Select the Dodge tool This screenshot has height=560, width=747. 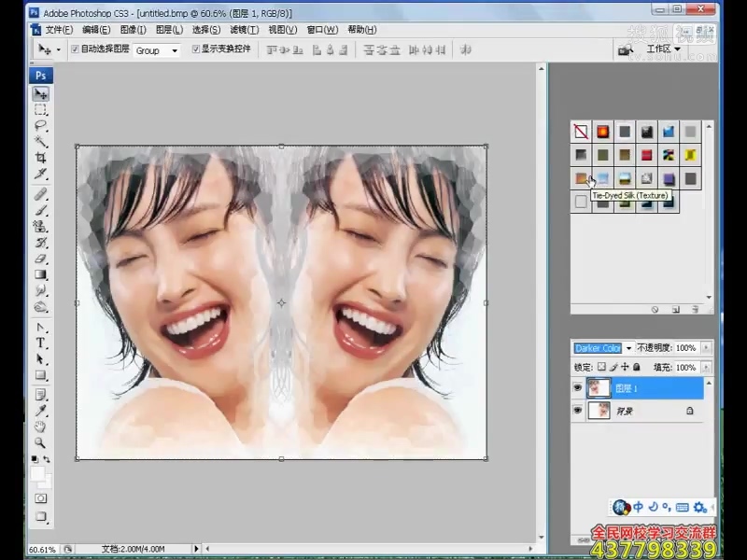(x=41, y=307)
